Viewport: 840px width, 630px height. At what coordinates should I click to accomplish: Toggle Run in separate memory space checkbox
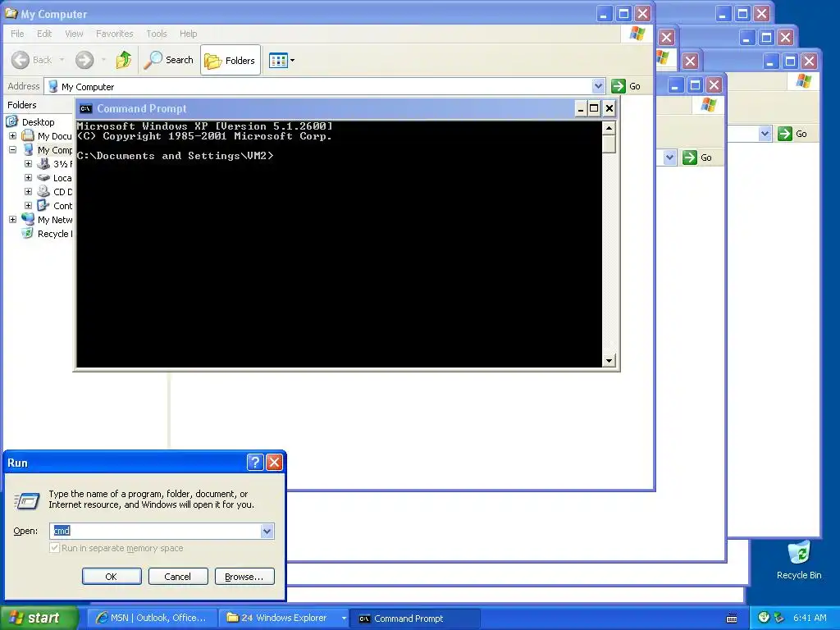pos(55,548)
